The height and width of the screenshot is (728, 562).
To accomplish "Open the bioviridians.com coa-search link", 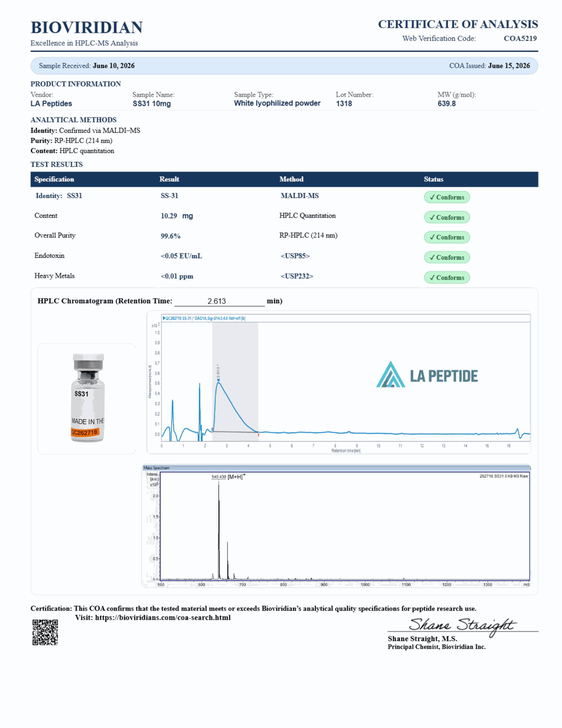I will [163, 617].
